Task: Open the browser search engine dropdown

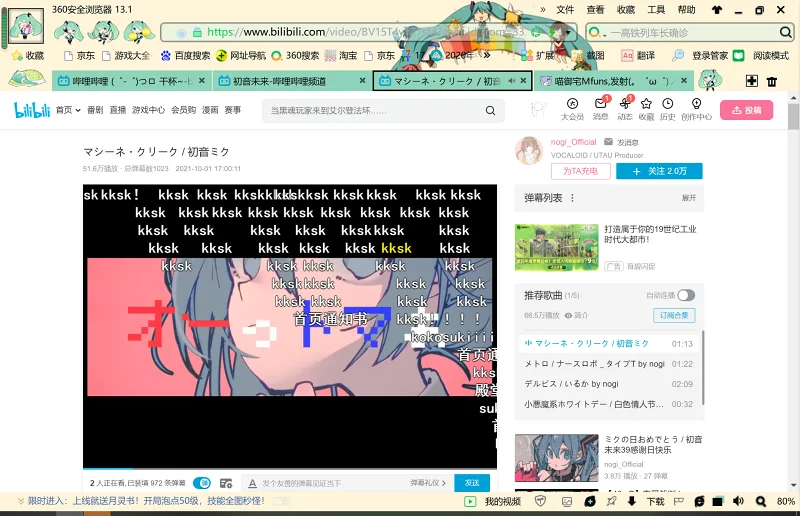Action: click(x=597, y=33)
